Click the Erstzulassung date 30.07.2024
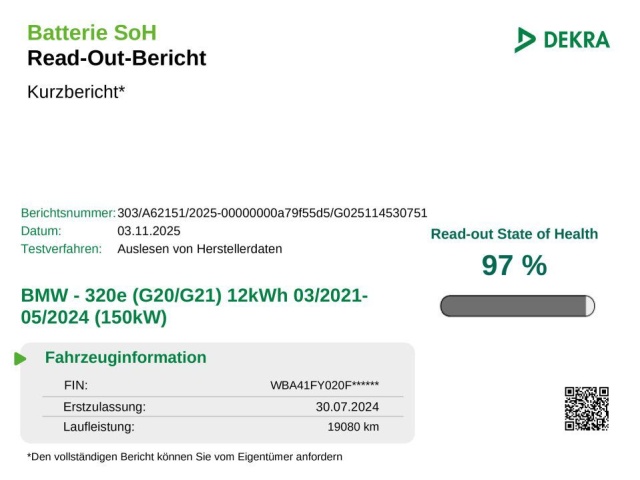The image size is (640, 480). [x=347, y=406]
